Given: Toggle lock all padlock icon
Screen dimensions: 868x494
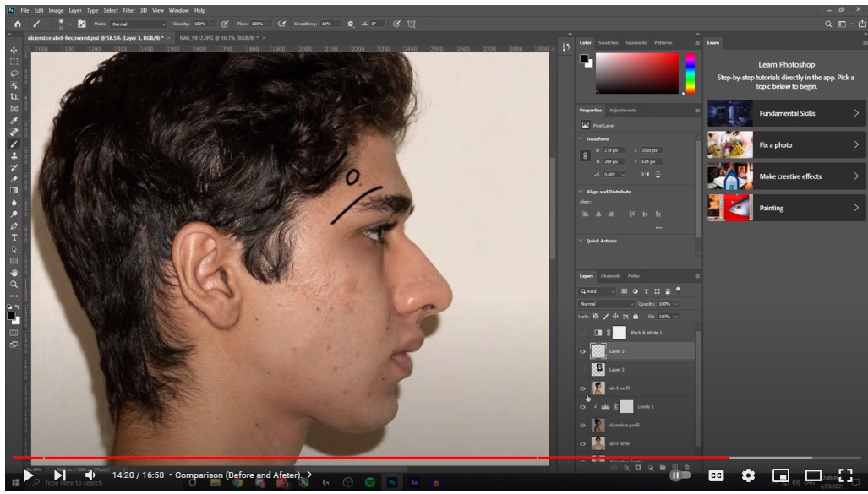Looking at the screenshot, I should 636,317.
